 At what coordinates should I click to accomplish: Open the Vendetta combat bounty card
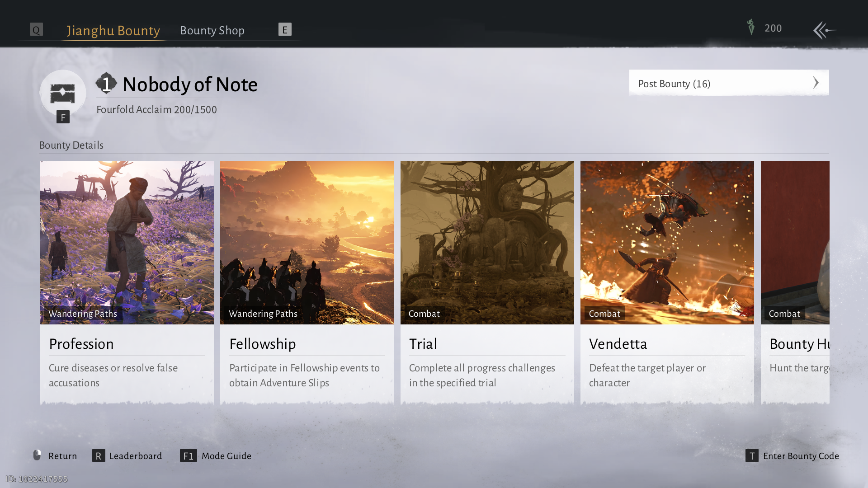click(667, 280)
